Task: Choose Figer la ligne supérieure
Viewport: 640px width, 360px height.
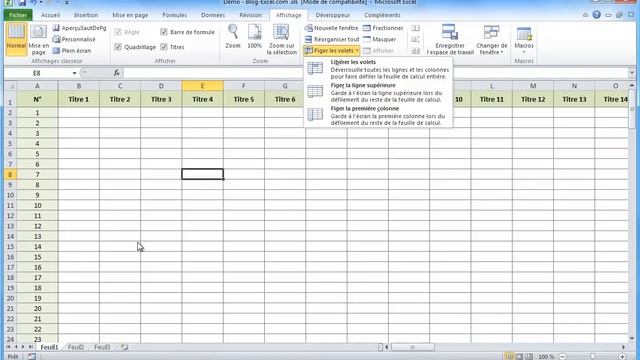Action: click(378, 92)
